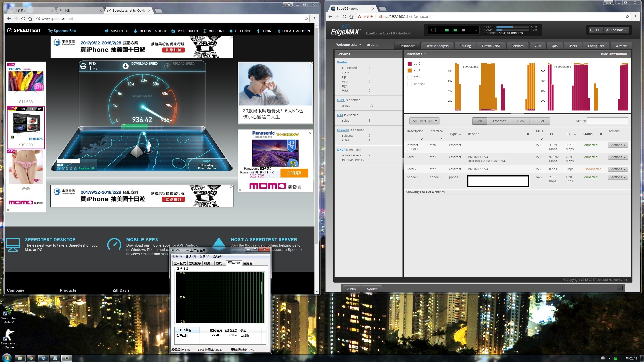
Task: Open Actions dropdown for eth0 Internet
Action: click(x=618, y=145)
